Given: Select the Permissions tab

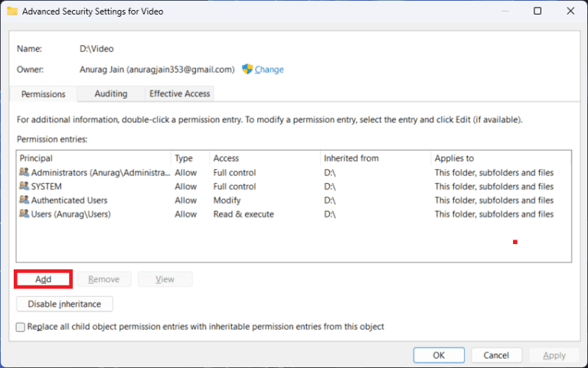Looking at the screenshot, I should click(44, 94).
